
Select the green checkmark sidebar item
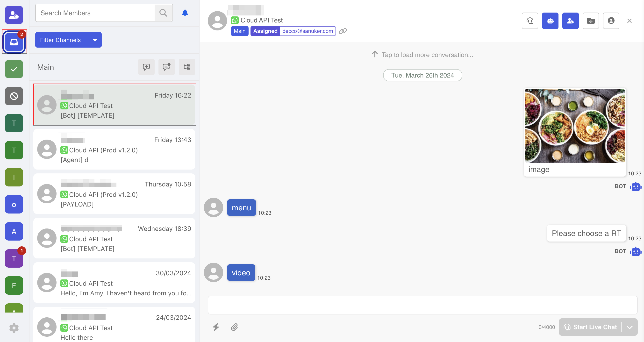click(x=14, y=69)
